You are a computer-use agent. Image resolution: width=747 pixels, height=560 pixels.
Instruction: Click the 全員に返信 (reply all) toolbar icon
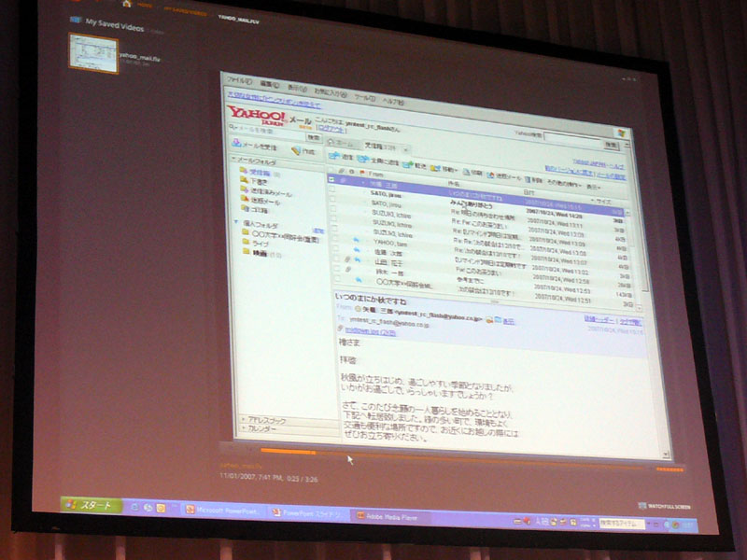363,159
